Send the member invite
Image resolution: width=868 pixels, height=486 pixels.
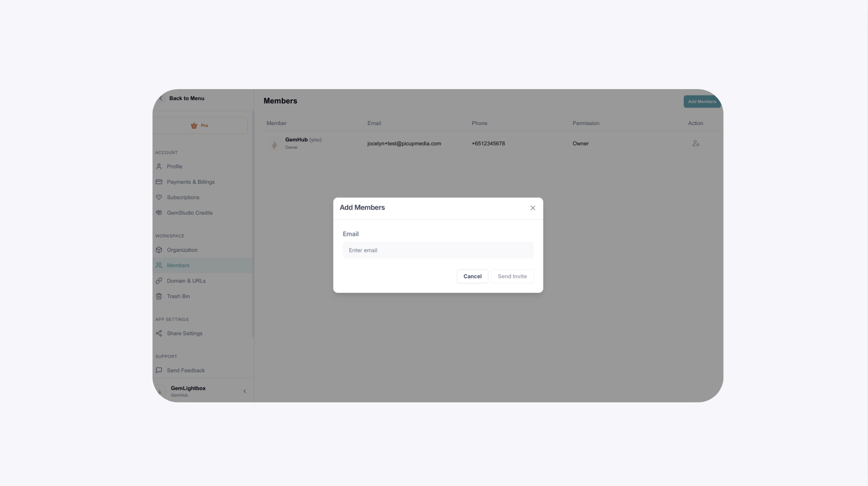pyautogui.click(x=512, y=277)
